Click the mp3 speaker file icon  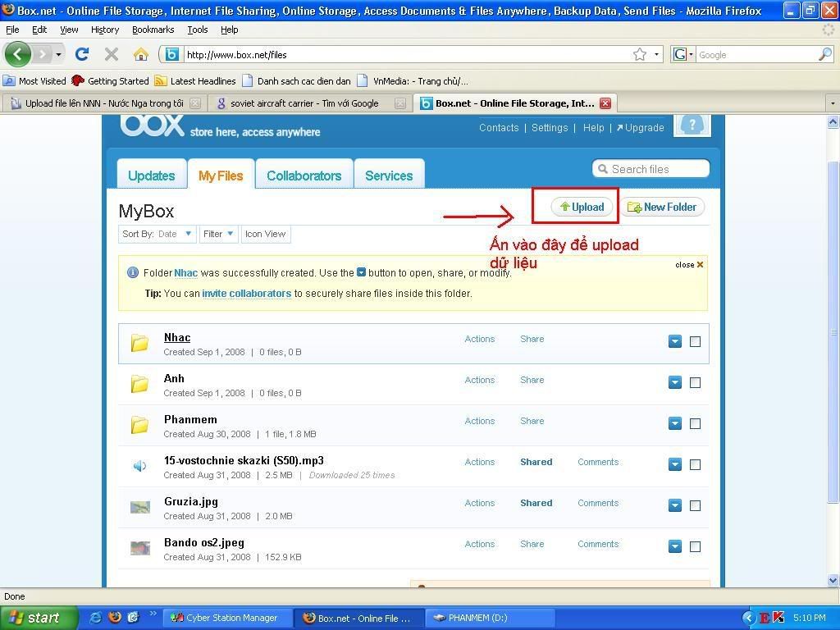pos(139,466)
